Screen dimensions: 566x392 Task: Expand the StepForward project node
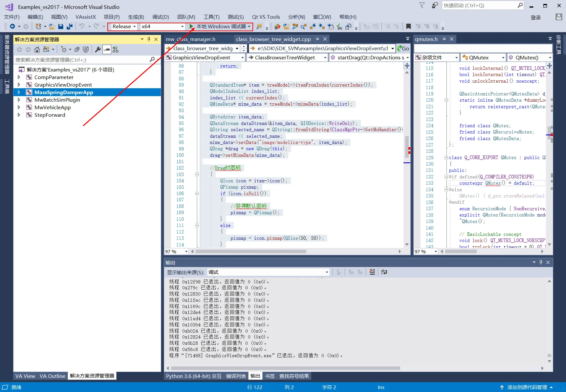click(x=19, y=115)
